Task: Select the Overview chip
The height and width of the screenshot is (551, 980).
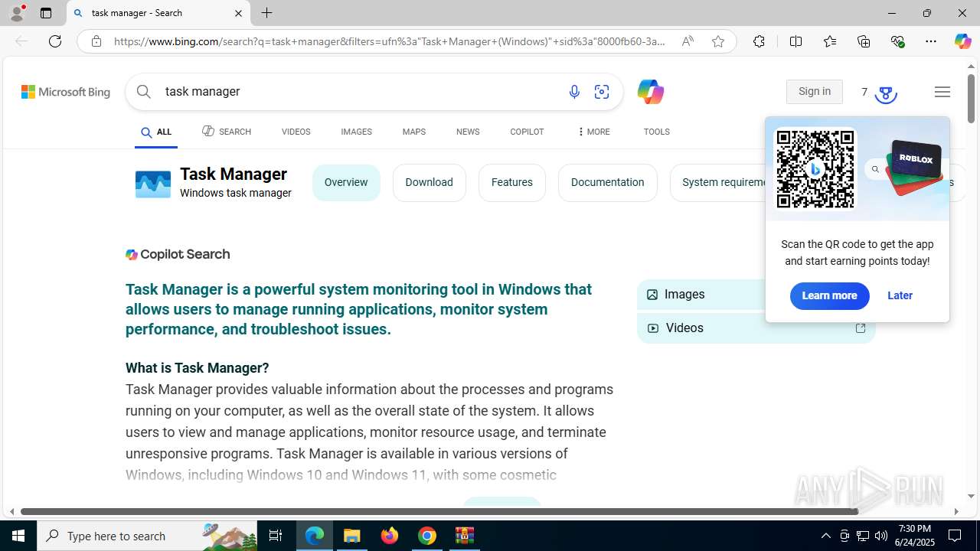Action: coord(346,183)
